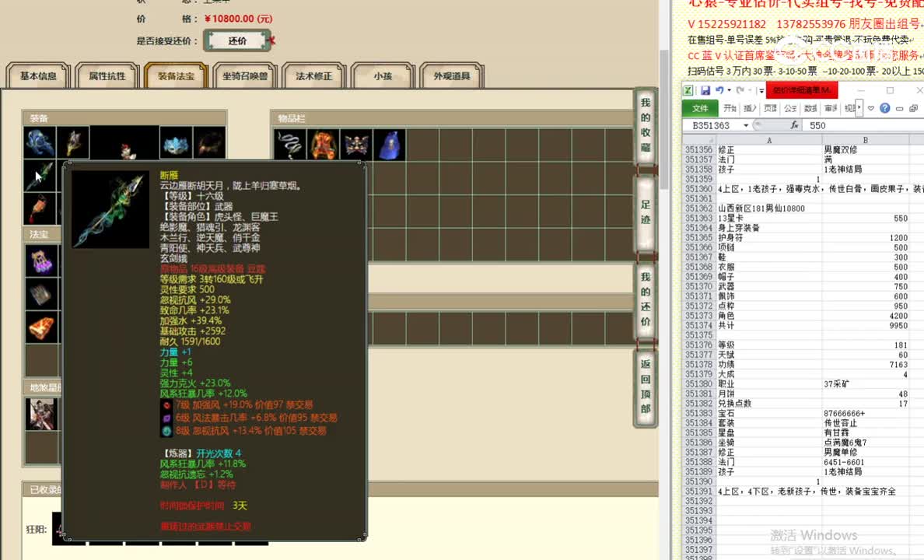Click the Undo icon in Excel
This screenshot has height=560, width=924.
coord(720,90)
